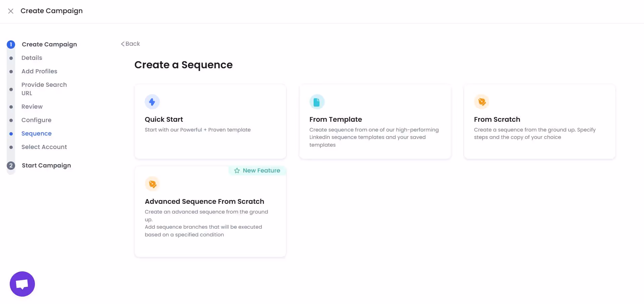Expand step 2 Start Campaign circle
The image size is (644, 304).
[x=10, y=165]
